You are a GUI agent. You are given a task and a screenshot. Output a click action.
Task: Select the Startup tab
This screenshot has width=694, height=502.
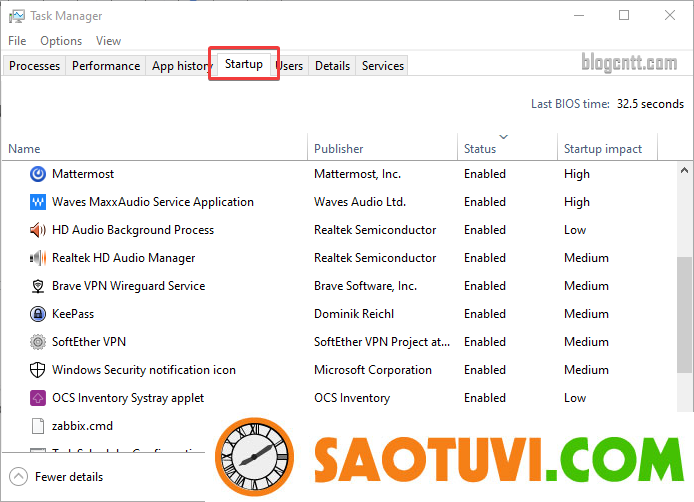[243, 64]
